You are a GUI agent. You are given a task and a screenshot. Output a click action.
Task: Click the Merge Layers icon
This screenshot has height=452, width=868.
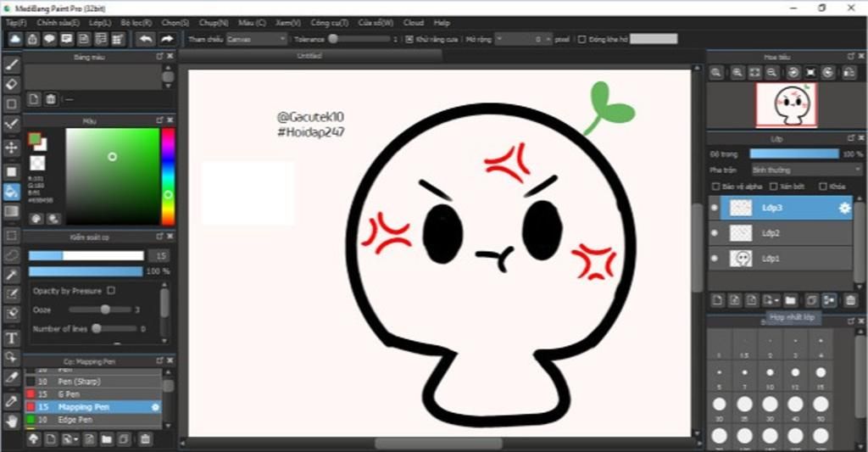pyautogui.click(x=829, y=300)
